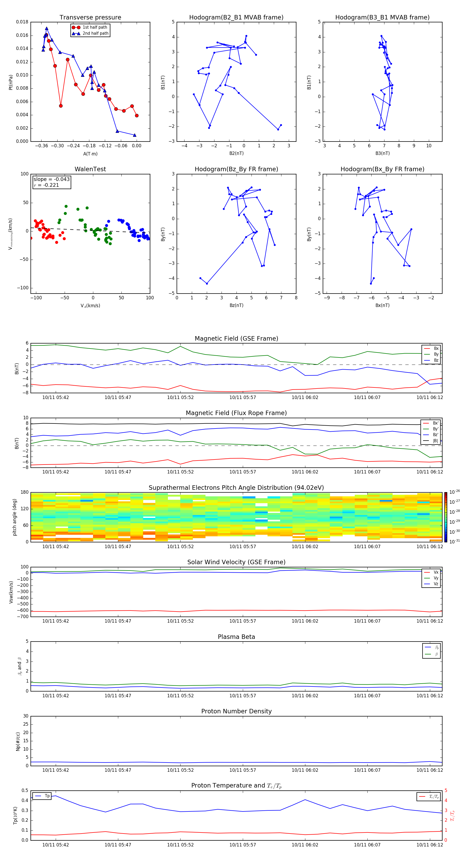Click 'Vy' in the solar wind legend
The height and width of the screenshot is (868, 473).
(x=431, y=579)
